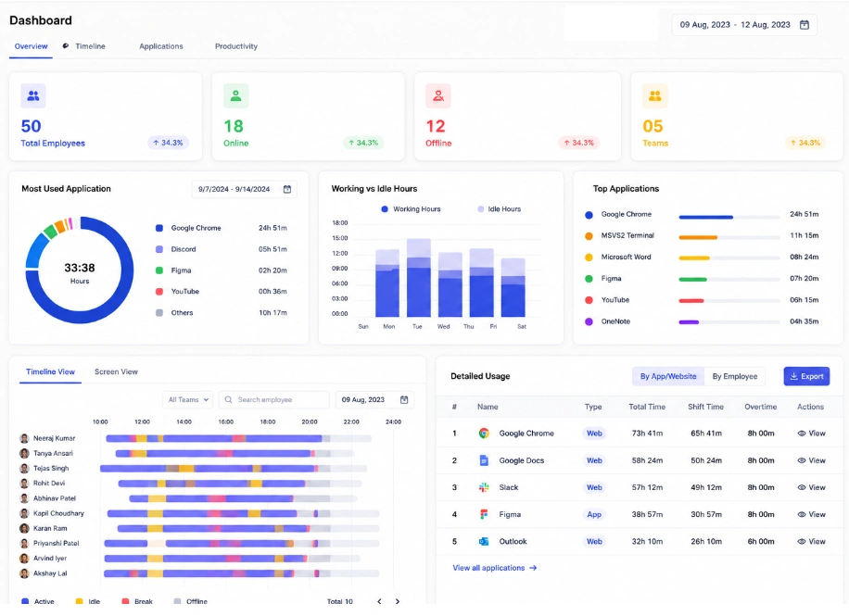Viewport: 849px width, 616px height.
Task: Click the Figma icon in Detailed Usage table
Action: pyautogui.click(x=484, y=514)
